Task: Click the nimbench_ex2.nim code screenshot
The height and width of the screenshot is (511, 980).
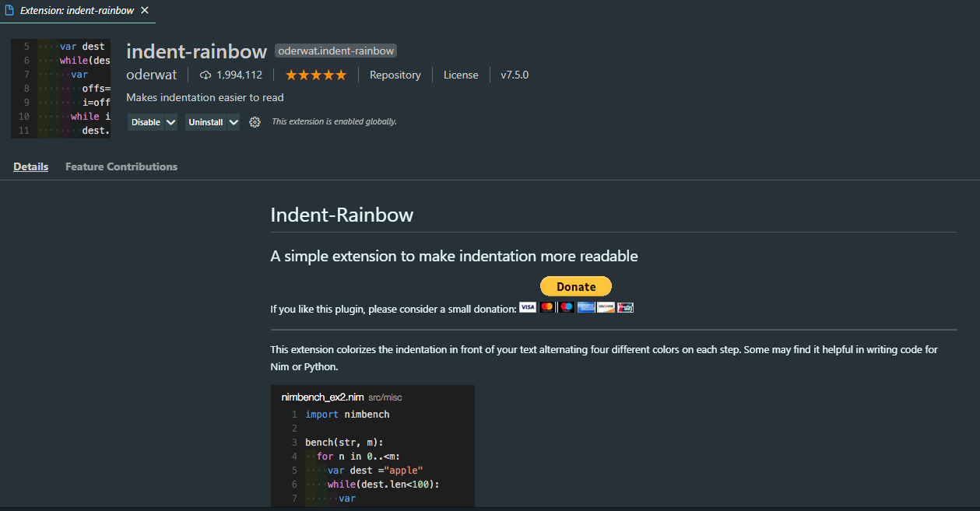Action: pyautogui.click(x=373, y=446)
